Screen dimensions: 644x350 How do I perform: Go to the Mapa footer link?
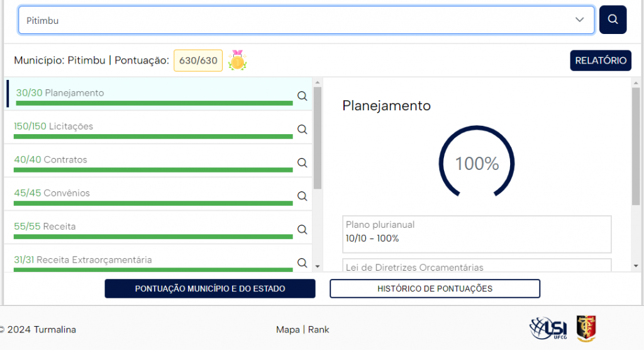click(x=287, y=330)
